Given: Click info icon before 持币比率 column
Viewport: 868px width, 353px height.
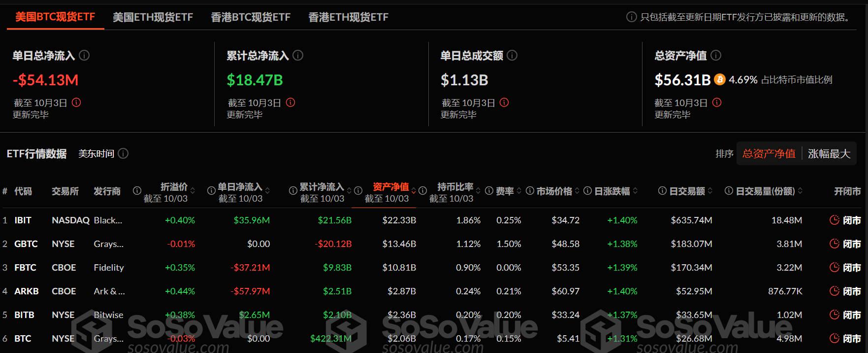Looking at the screenshot, I should (422, 190).
